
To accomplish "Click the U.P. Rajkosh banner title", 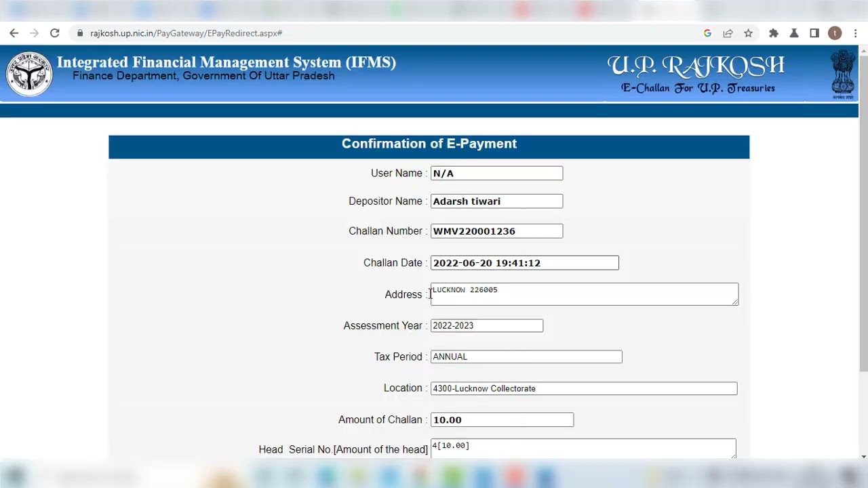I will 696,66.
